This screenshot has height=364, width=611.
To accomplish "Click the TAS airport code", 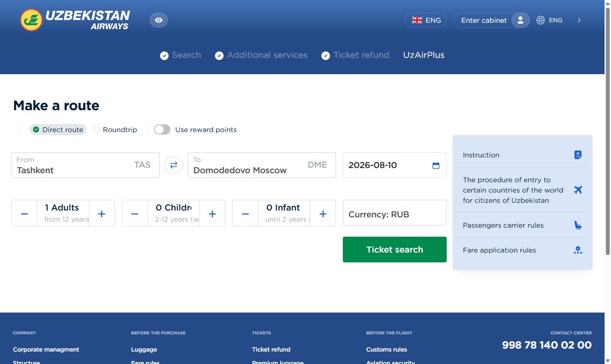I will point(142,165).
